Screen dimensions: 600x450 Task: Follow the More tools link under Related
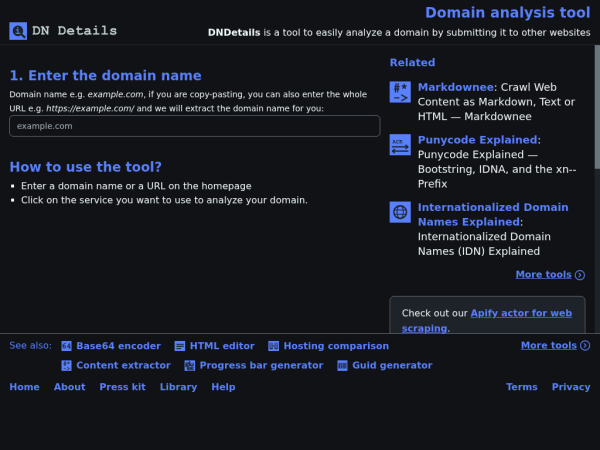click(x=543, y=274)
